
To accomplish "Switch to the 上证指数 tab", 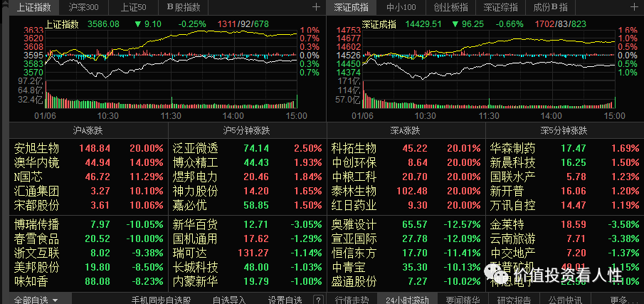I will 34,7.
